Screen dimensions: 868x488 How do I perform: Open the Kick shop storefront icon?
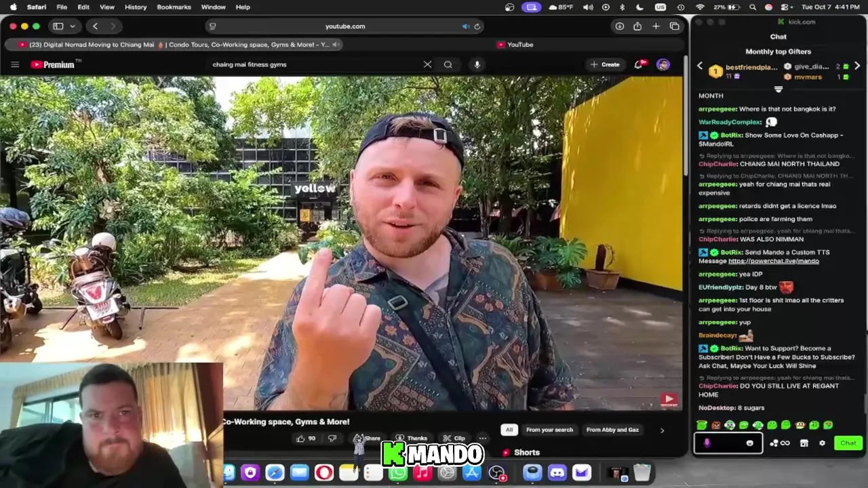pyautogui.click(x=804, y=443)
